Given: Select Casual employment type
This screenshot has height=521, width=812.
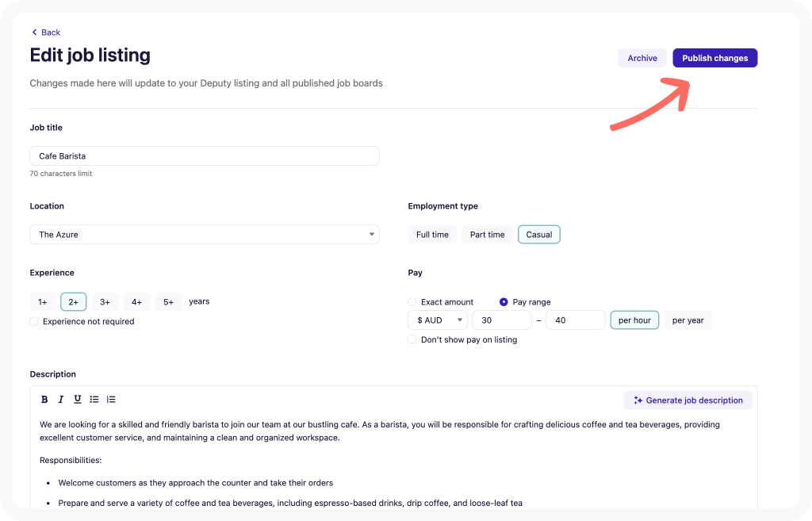Looking at the screenshot, I should point(539,235).
